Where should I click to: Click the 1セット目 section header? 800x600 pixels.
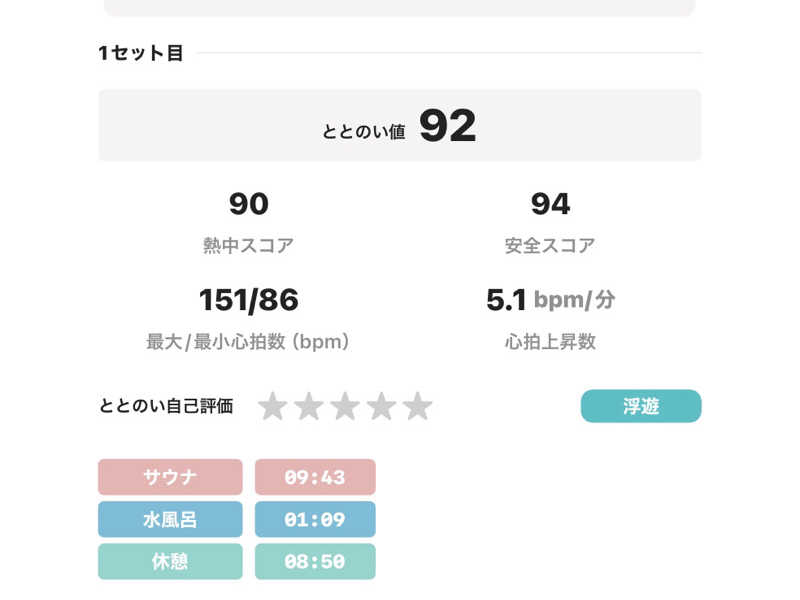(x=141, y=53)
